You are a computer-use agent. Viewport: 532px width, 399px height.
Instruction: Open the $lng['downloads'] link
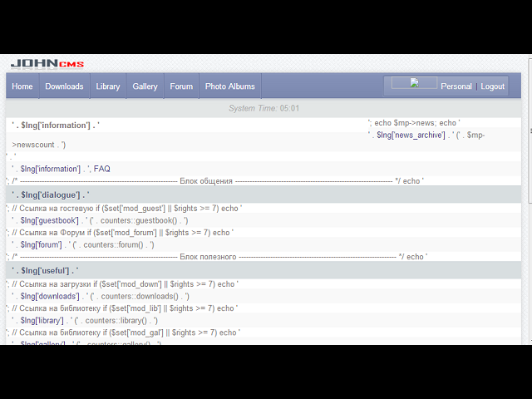pyautogui.click(x=50, y=296)
